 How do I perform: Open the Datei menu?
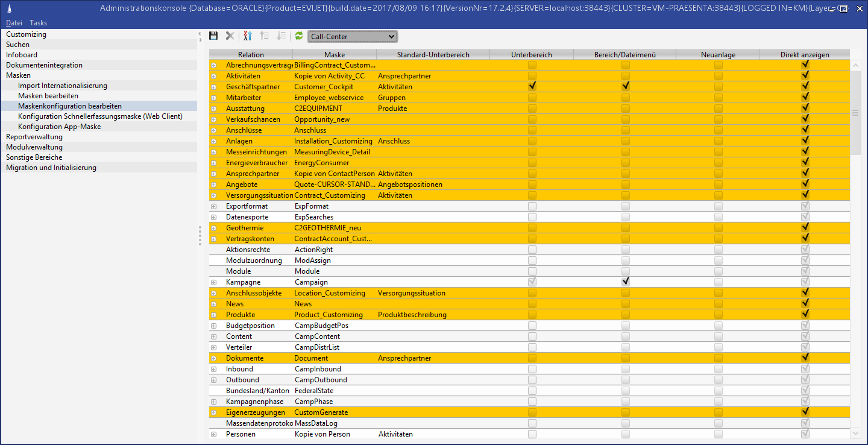14,23
